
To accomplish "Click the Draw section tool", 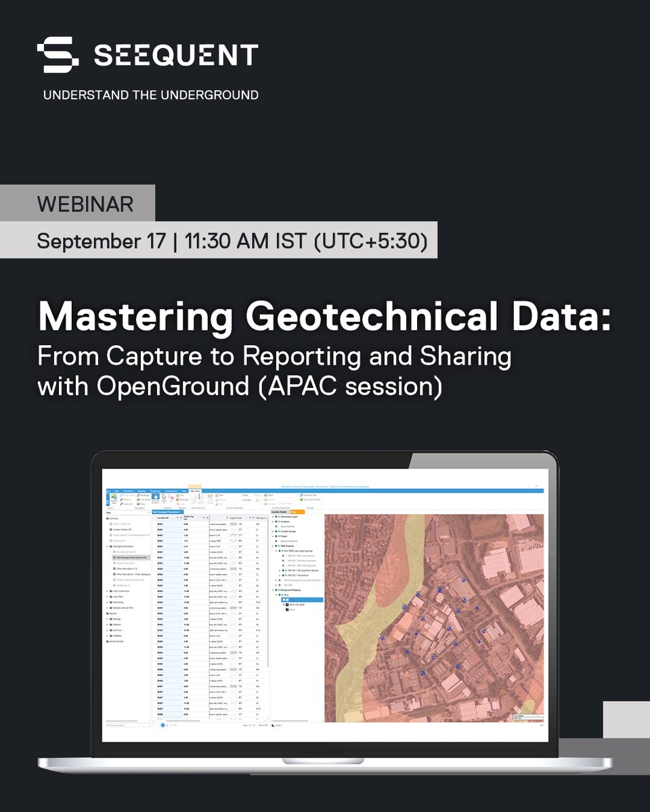I will pos(219,495).
